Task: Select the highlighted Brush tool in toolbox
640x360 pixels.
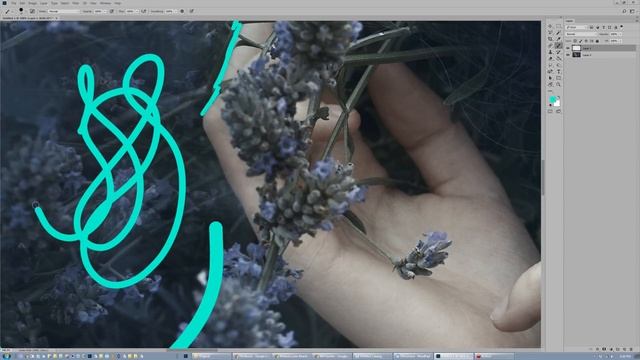Action: click(x=558, y=45)
